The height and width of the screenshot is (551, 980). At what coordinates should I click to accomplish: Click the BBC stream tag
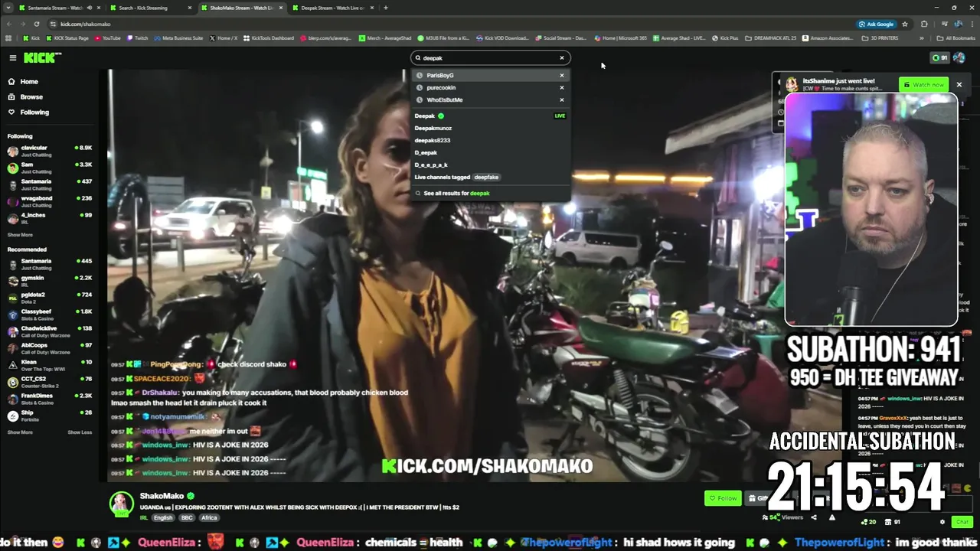tap(187, 518)
